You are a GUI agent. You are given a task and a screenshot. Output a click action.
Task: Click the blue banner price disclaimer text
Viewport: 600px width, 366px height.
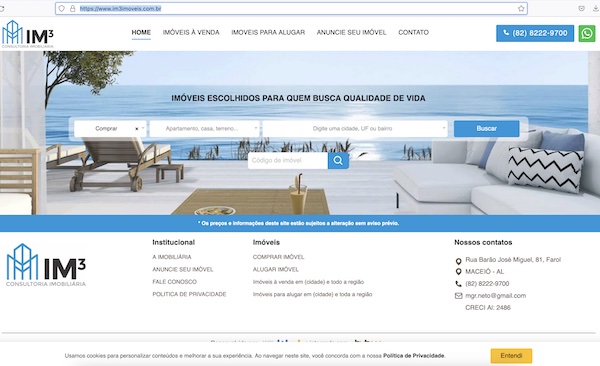pos(298,223)
